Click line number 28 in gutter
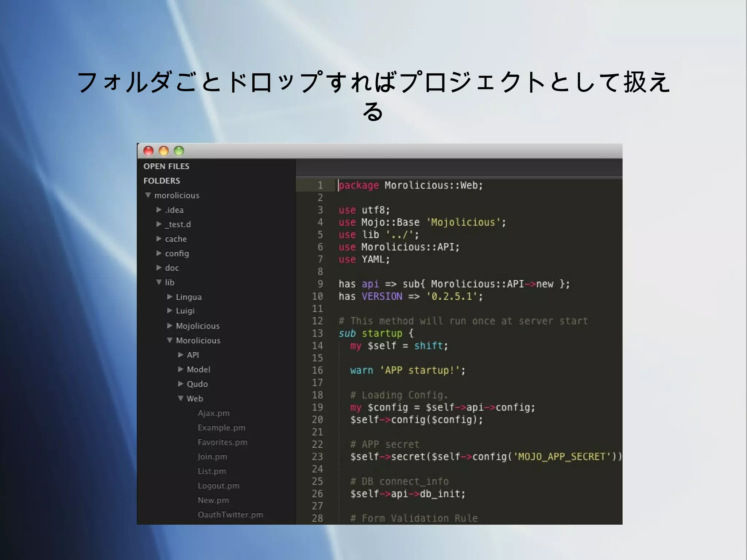 [317, 518]
